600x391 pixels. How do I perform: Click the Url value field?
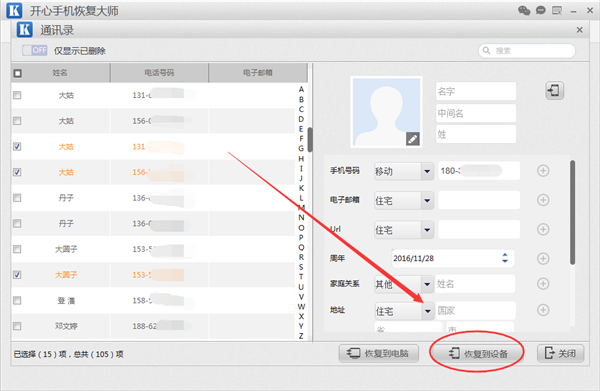tap(479, 230)
